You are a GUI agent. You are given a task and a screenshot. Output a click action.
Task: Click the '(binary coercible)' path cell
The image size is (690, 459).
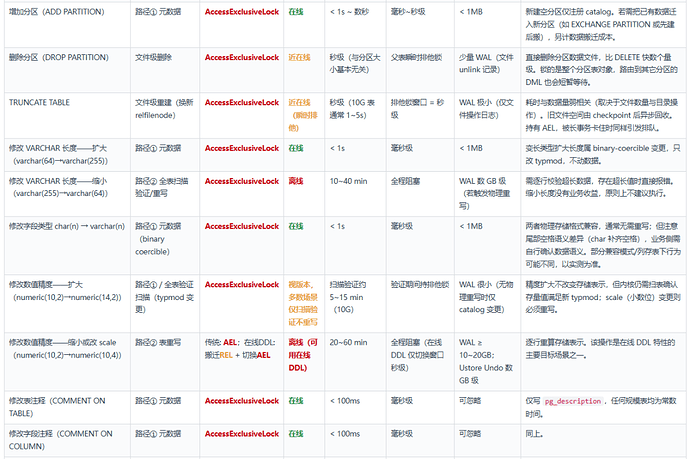165,245
